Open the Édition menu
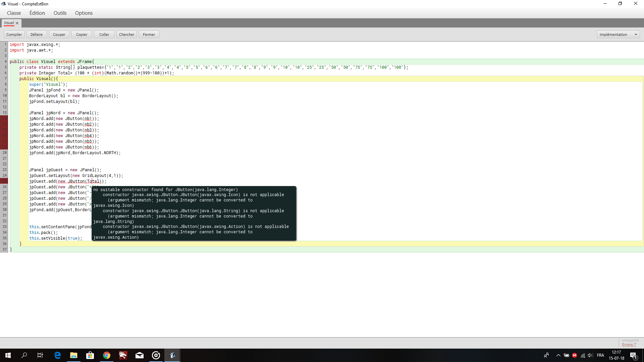The height and width of the screenshot is (362, 644). pyautogui.click(x=37, y=12)
